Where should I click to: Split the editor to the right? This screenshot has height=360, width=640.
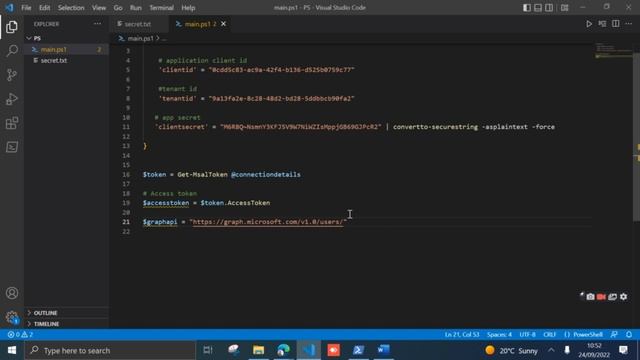point(616,24)
